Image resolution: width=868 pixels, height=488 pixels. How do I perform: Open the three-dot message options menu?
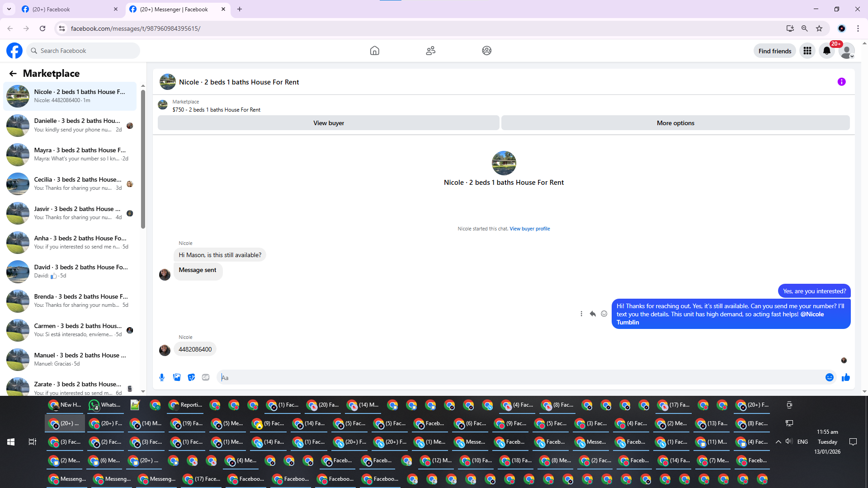581,314
